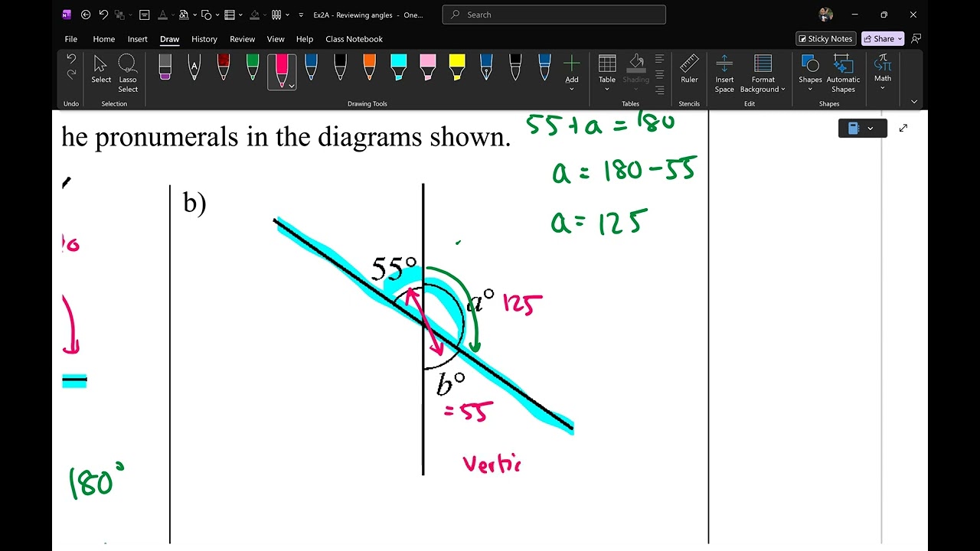This screenshot has width=980, height=551.
Task: Expand the quick access shapes dropdown
Action: pos(218,15)
